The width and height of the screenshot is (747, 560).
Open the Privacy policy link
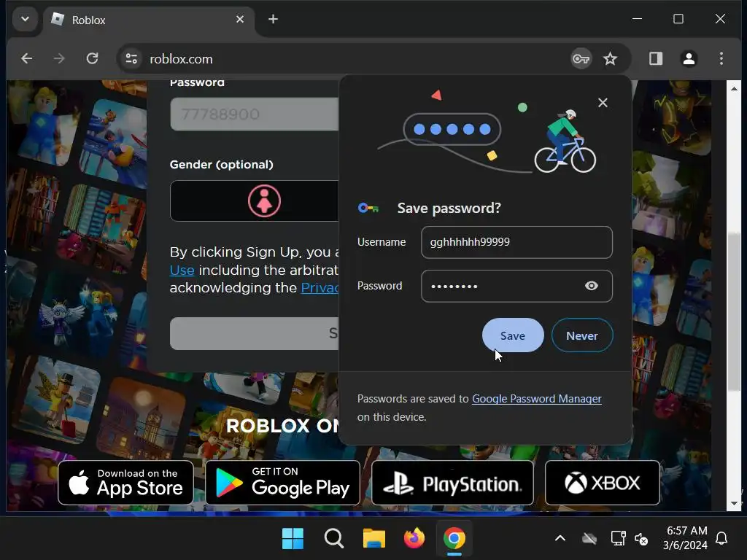320,287
